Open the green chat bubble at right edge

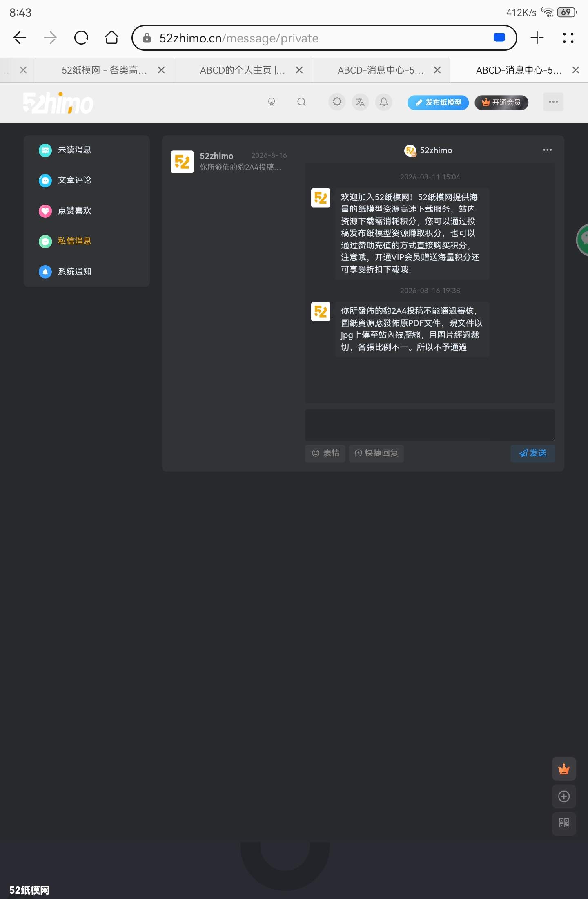(x=583, y=240)
